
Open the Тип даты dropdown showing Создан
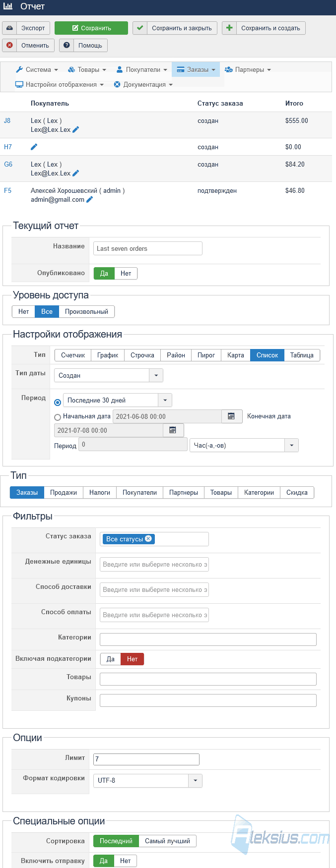tap(109, 375)
